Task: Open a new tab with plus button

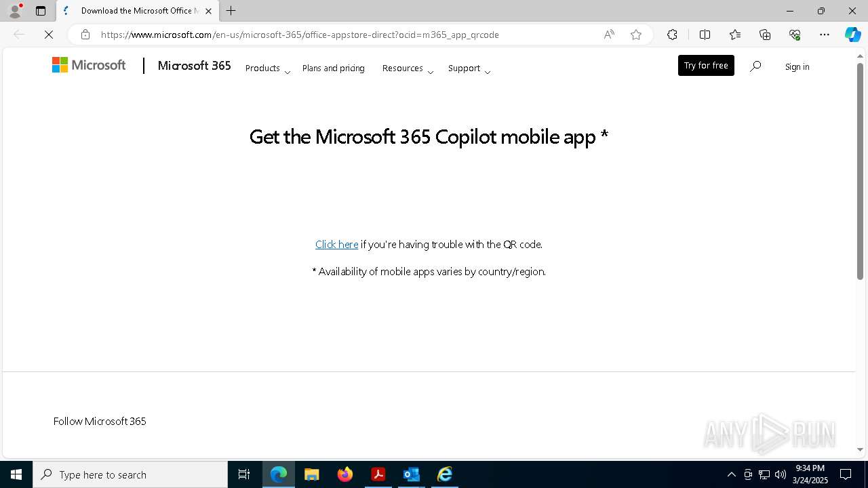Action: tap(231, 11)
